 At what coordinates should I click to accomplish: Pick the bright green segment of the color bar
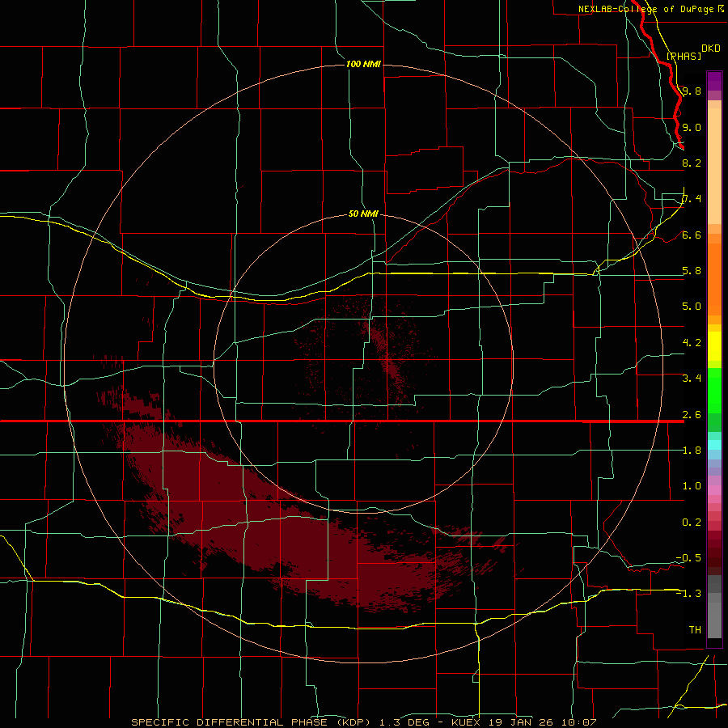tap(714, 391)
